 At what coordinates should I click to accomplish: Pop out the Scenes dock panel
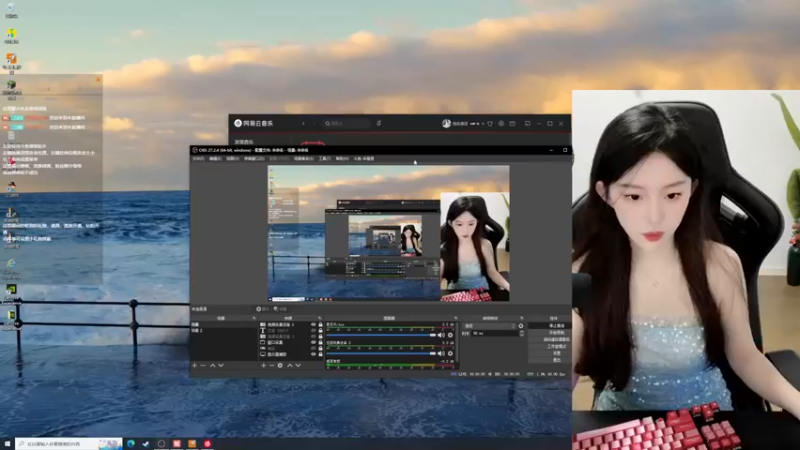pyautogui.click(x=254, y=318)
